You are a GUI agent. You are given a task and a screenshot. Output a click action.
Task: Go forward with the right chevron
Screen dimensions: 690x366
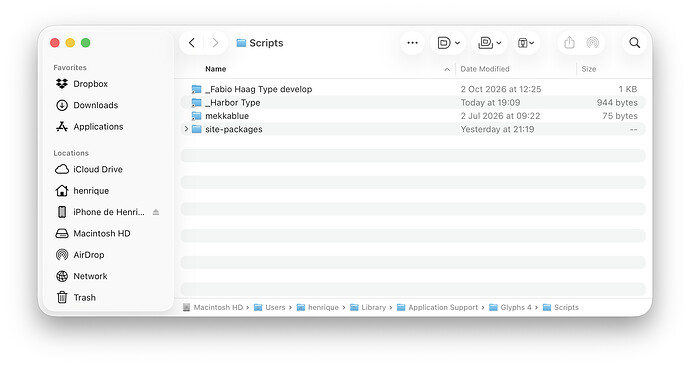click(x=215, y=43)
